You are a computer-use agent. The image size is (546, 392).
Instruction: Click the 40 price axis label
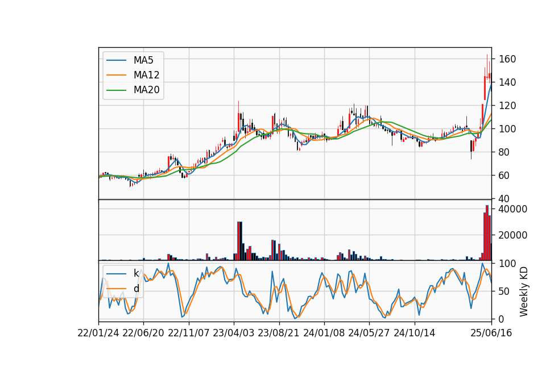(504, 199)
